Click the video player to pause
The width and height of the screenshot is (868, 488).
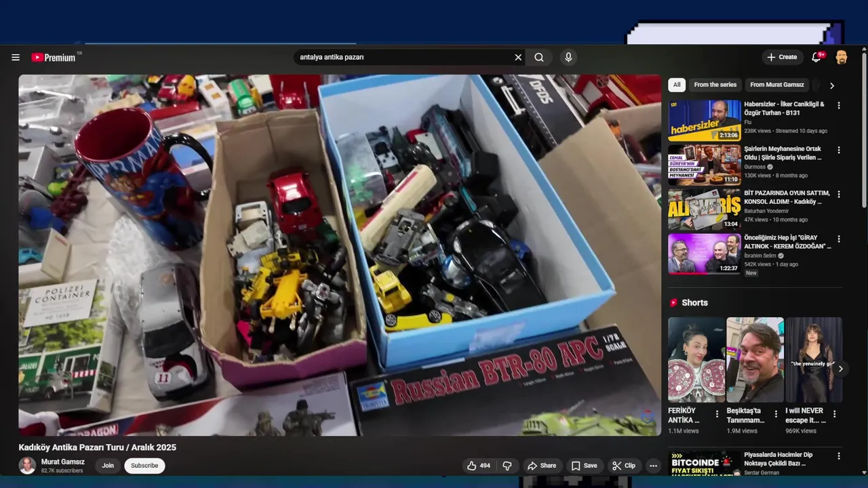pyautogui.click(x=340, y=255)
